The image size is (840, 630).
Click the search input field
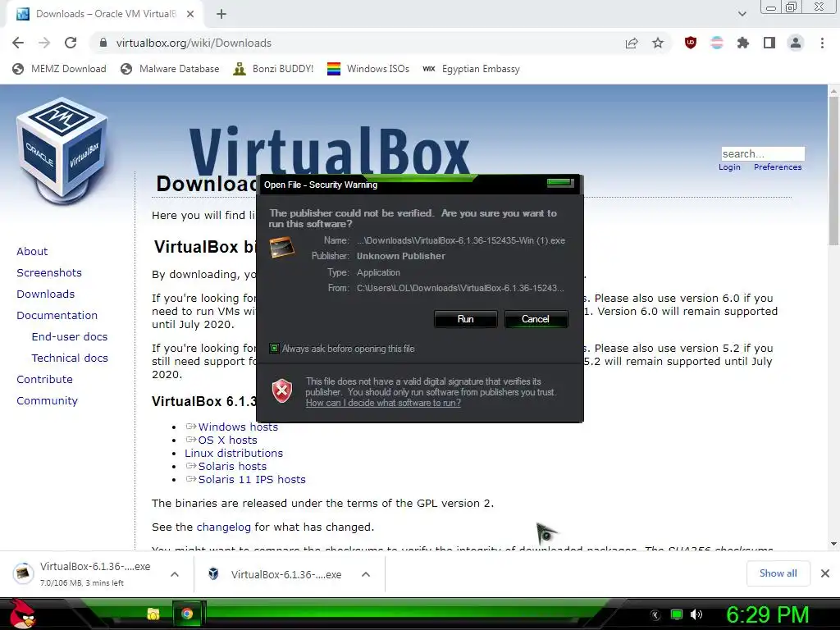[x=762, y=153]
